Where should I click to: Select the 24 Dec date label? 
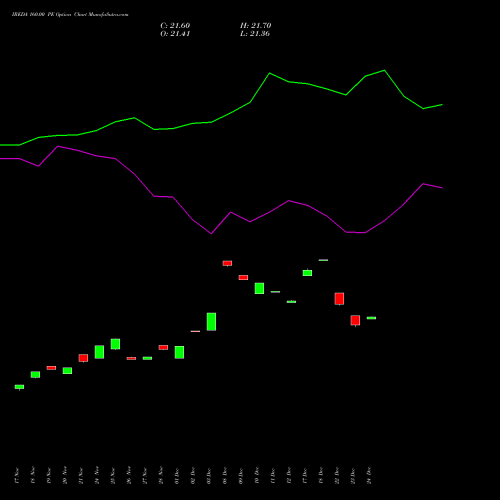point(369,476)
